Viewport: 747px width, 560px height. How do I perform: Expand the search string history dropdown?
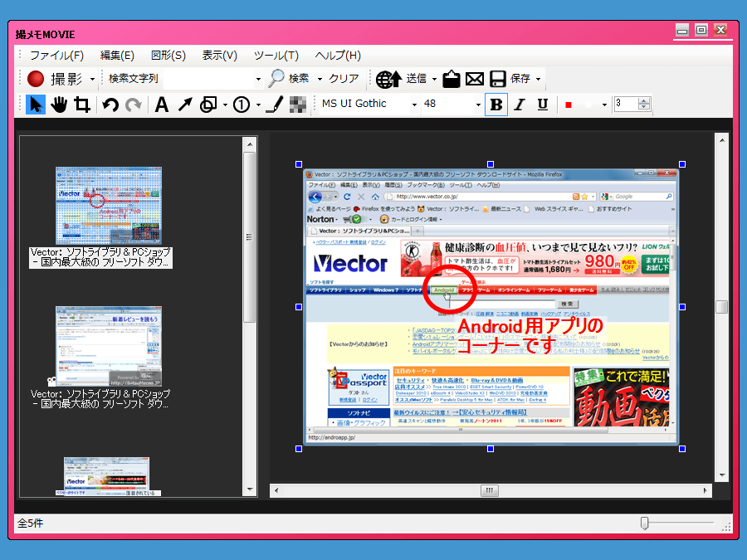click(258, 79)
